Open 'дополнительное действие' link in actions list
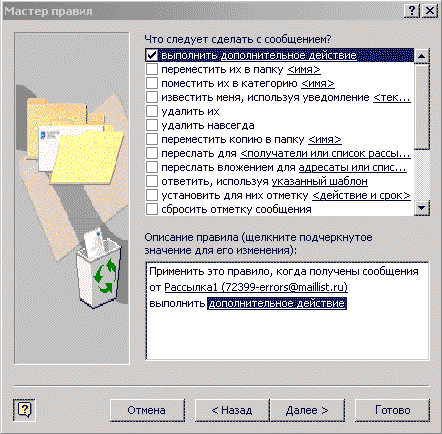 point(289,55)
